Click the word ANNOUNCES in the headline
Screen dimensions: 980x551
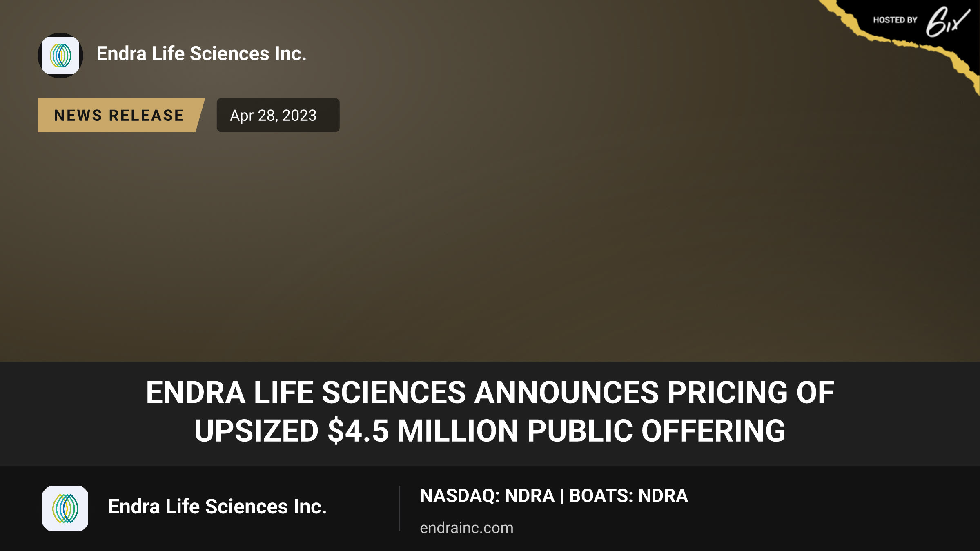(566, 392)
